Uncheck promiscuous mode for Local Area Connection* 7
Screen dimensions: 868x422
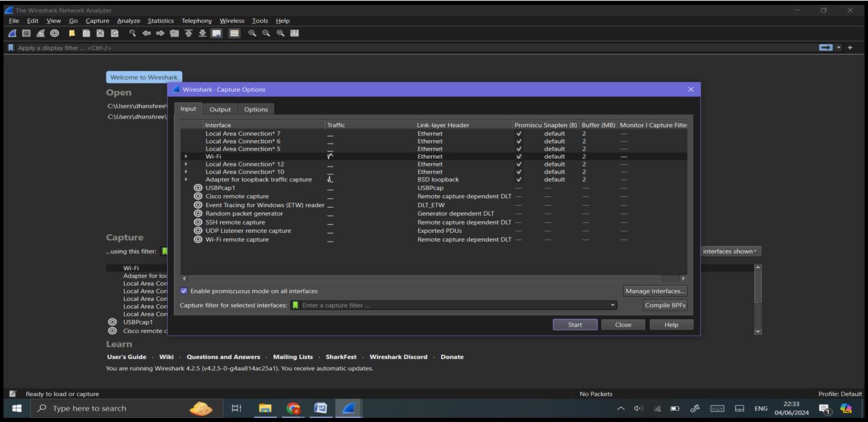(x=519, y=133)
